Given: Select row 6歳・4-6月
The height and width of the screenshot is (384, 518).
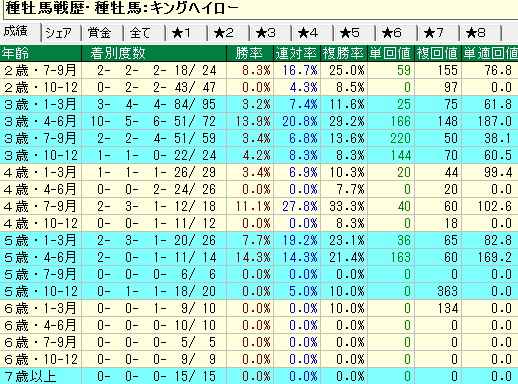Looking at the screenshot, I should (259, 325).
